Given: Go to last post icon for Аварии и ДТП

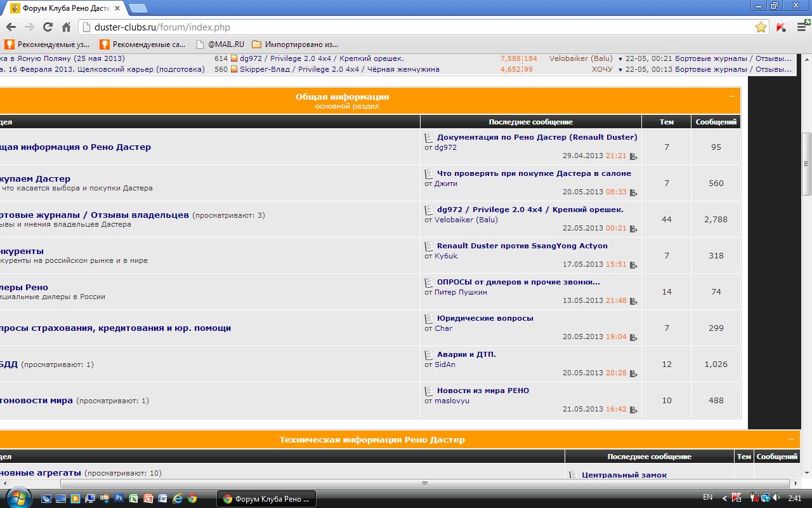Looking at the screenshot, I should pos(633,374).
